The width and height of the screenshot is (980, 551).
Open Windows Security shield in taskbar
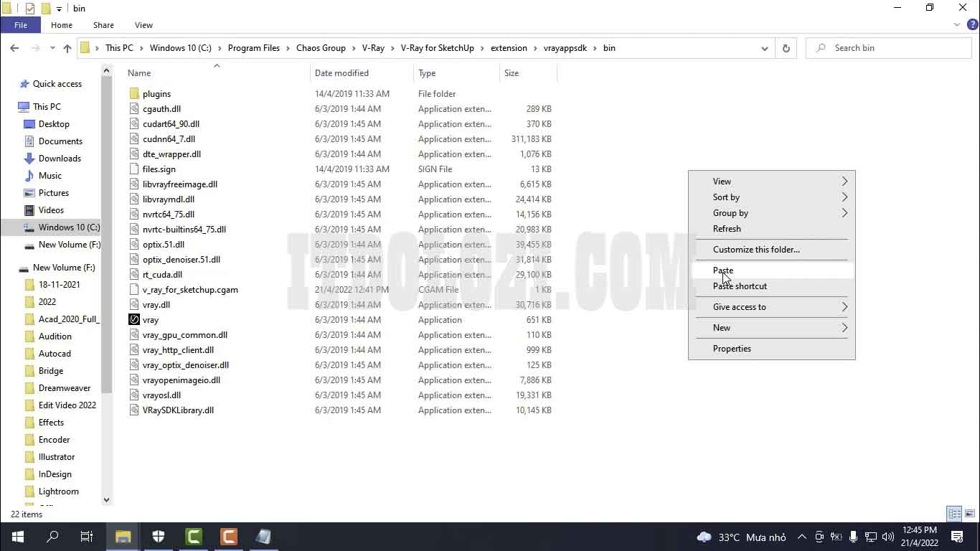[159, 537]
